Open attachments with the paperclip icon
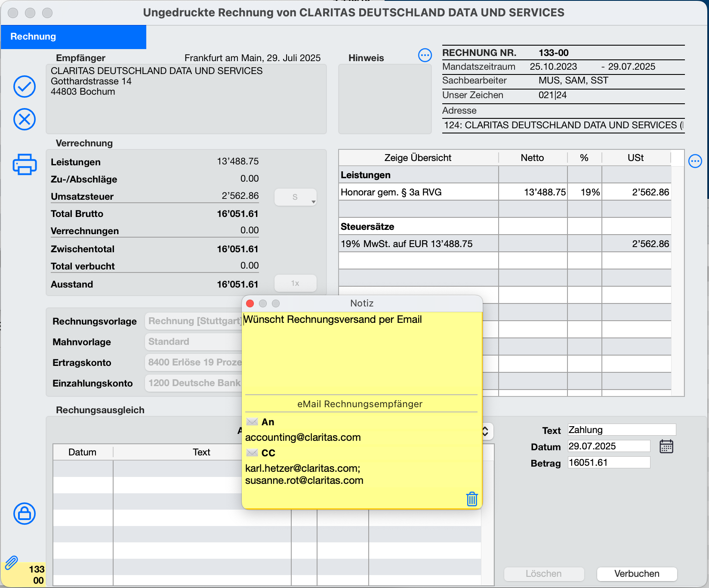This screenshot has height=588, width=709. [x=11, y=563]
